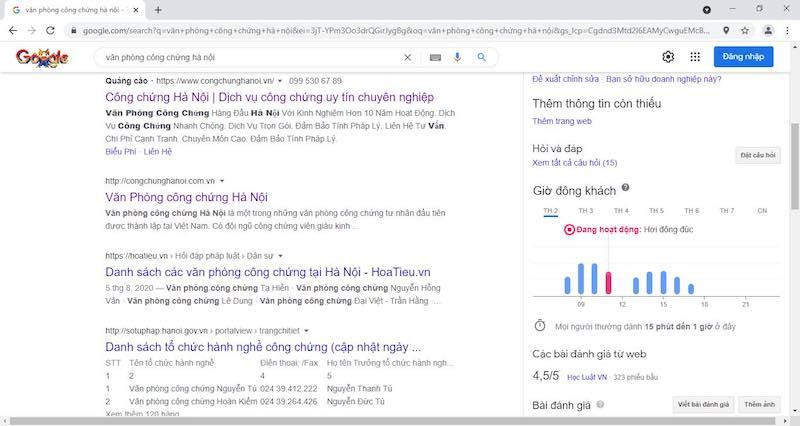Viewport: 800px width, 426px height.
Task: Click Bạn sở hữu doanh nghiệp này link
Action: (664, 79)
